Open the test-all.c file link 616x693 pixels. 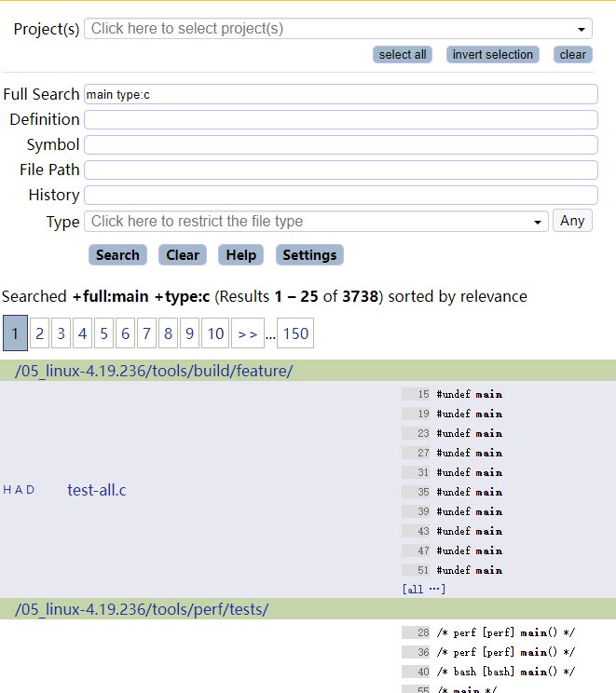(96, 490)
